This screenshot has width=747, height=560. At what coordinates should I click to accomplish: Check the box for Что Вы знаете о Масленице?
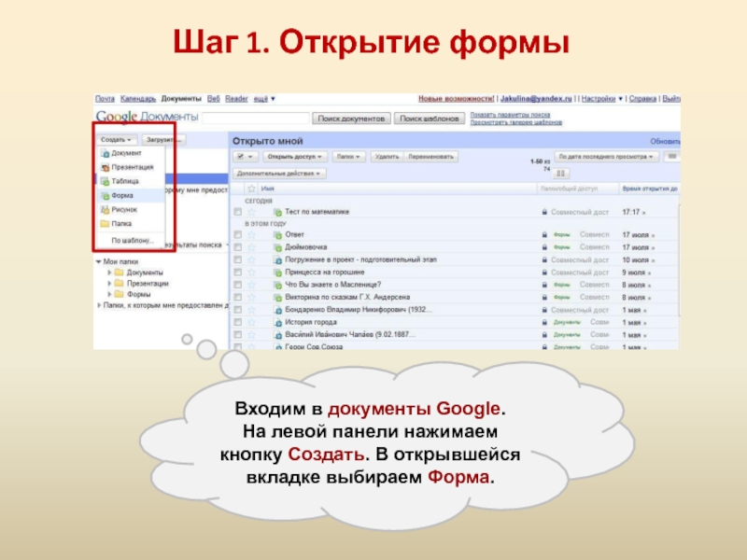tap(238, 285)
